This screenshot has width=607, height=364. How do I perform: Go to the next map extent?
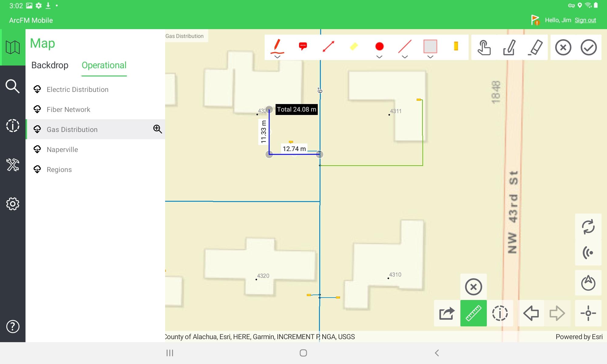557,313
